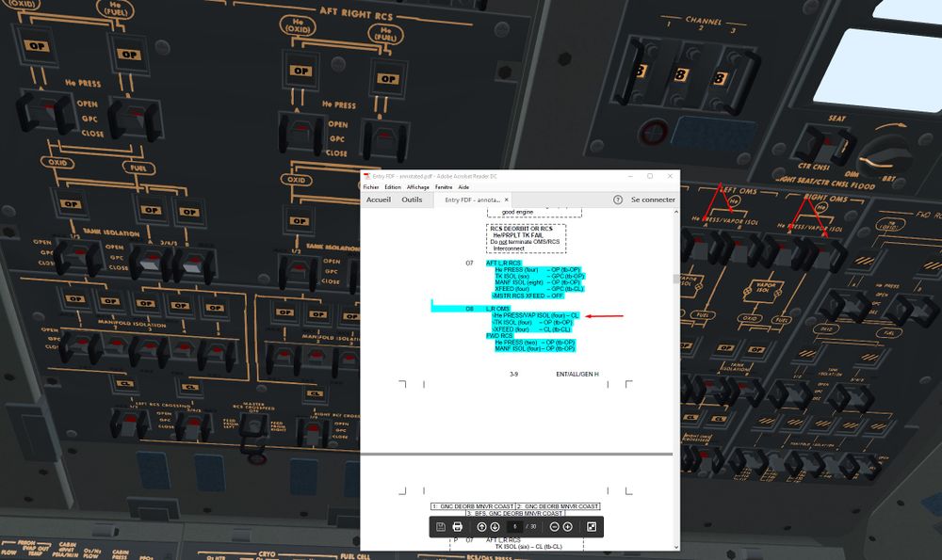The height and width of the screenshot is (560, 942).
Task: Click the CHANNEL 3 thumbwheel digit
Action: click(x=719, y=78)
